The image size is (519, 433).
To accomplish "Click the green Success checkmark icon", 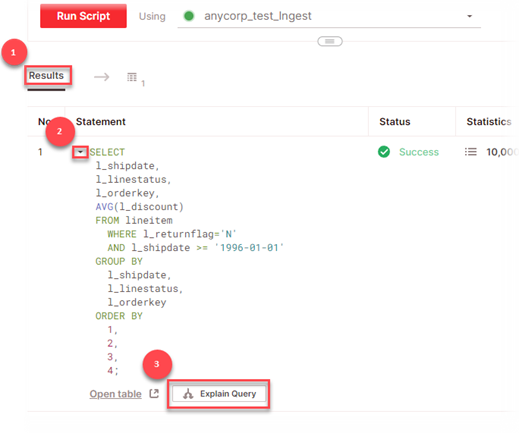I will 384,152.
